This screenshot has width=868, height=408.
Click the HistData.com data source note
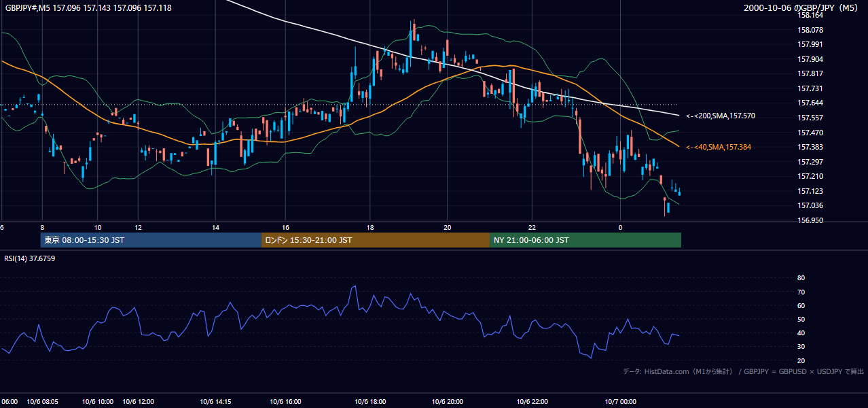pyautogui.click(x=744, y=371)
